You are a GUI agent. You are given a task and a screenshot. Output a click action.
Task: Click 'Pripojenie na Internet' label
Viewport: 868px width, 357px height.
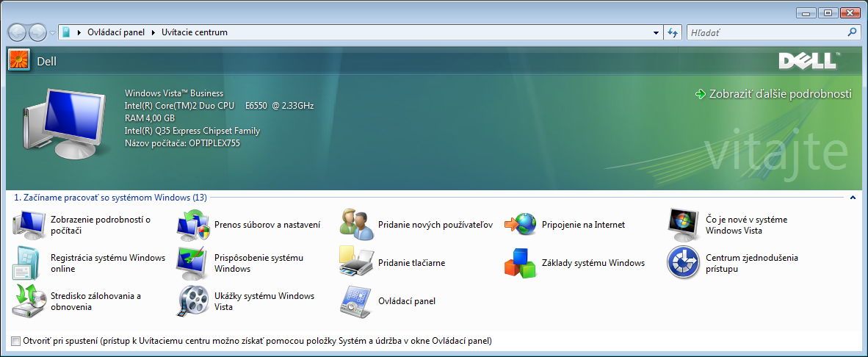click(584, 225)
